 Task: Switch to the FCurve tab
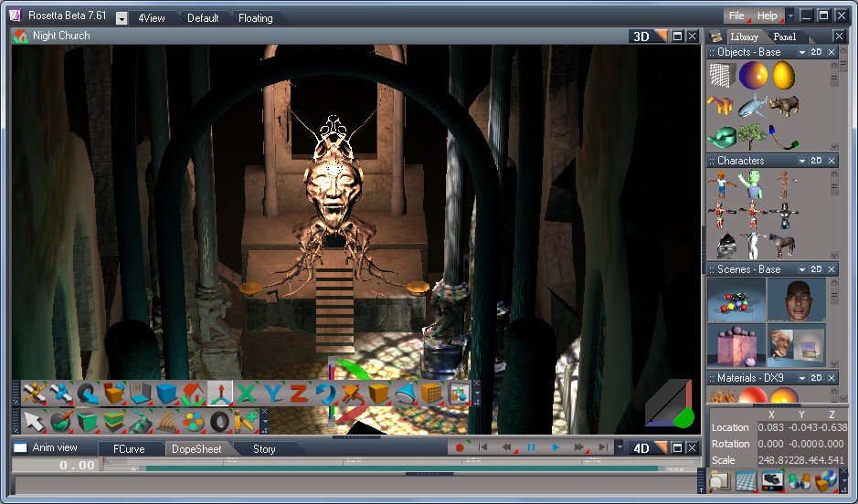click(129, 448)
